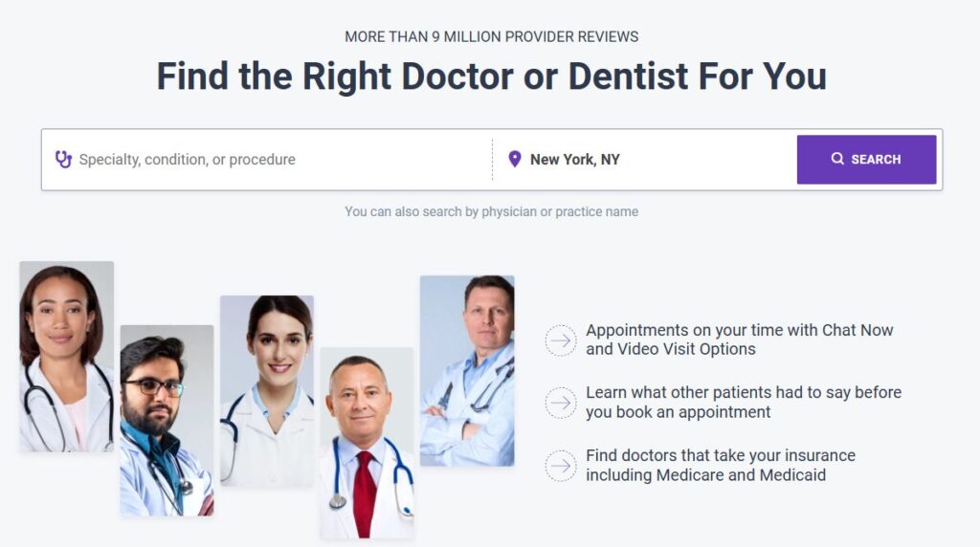Image resolution: width=980 pixels, height=547 pixels.
Task: Click the arrow icon beside Chat Now text
Action: click(x=561, y=340)
